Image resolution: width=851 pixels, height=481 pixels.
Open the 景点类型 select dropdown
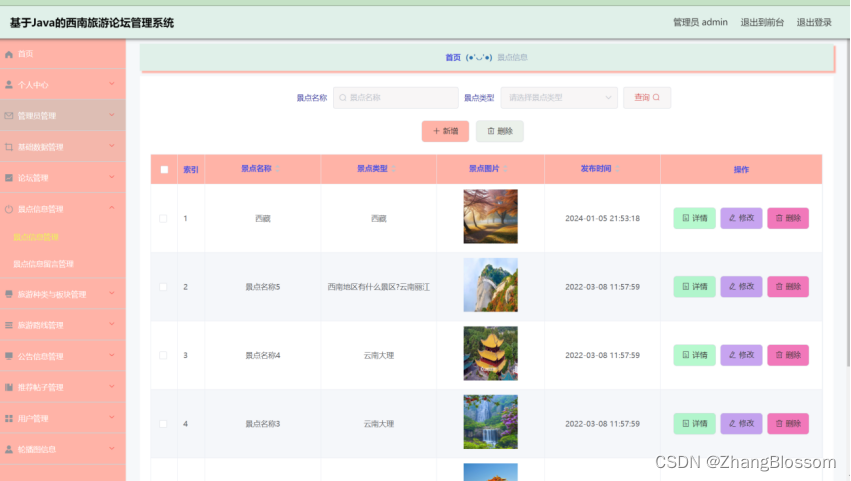(559, 98)
